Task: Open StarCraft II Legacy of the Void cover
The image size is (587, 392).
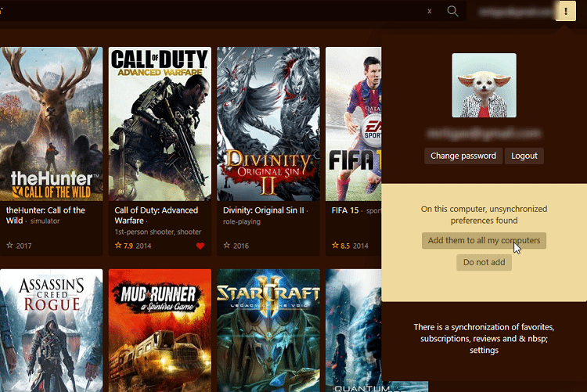Action: [268, 330]
